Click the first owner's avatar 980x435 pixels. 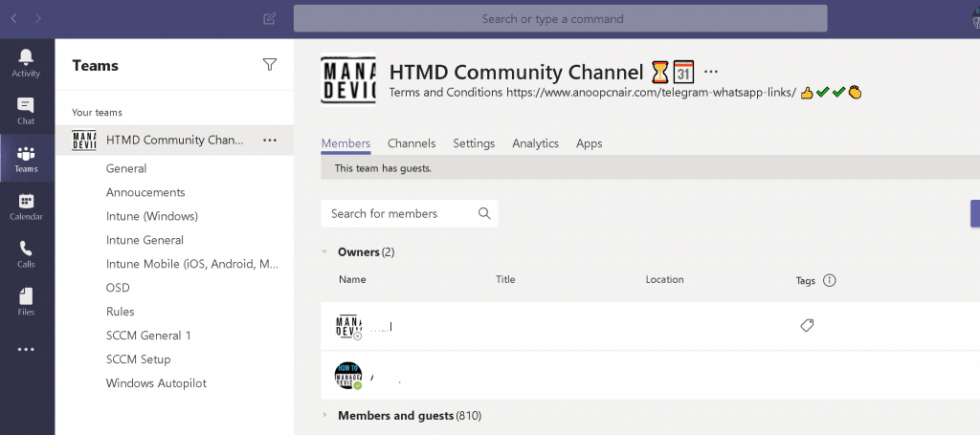pos(348,327)
